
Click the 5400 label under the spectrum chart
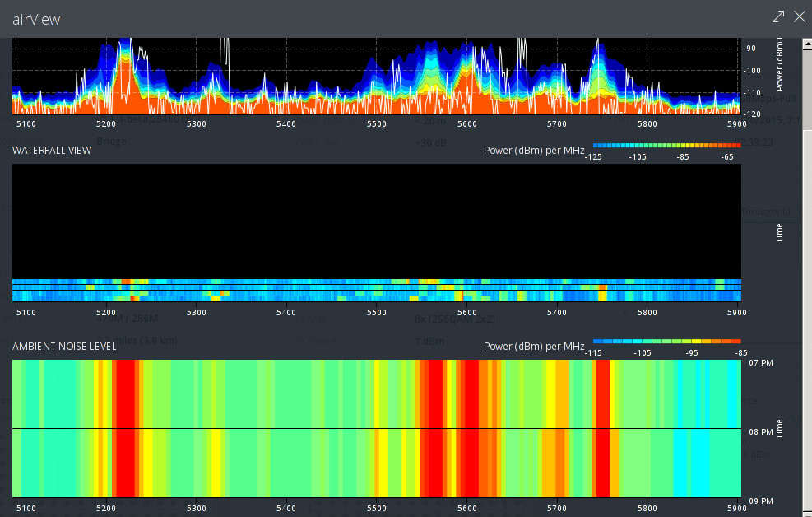(x=286, y=124)
